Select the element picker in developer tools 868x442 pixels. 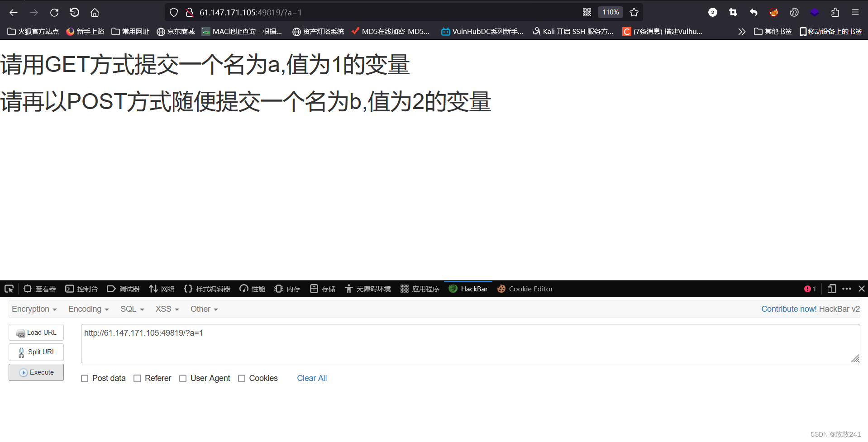(x=9, y=289)
